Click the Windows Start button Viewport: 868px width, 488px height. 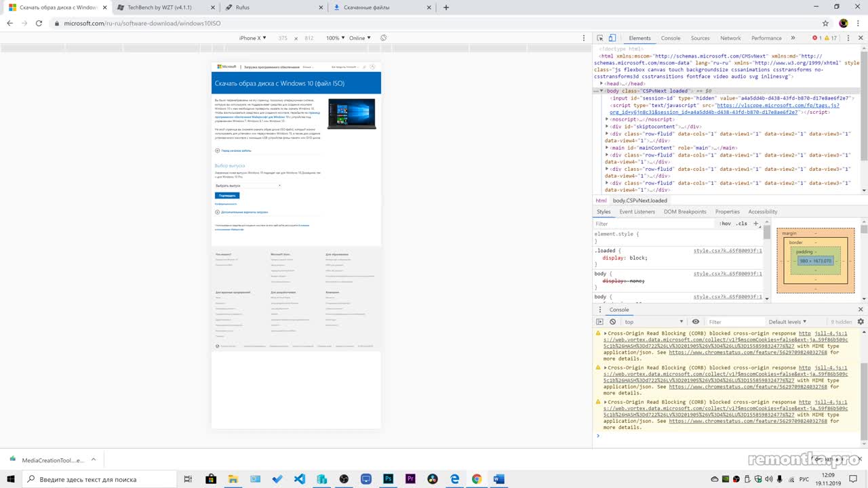pyautogui.click(x=11, y=479)
